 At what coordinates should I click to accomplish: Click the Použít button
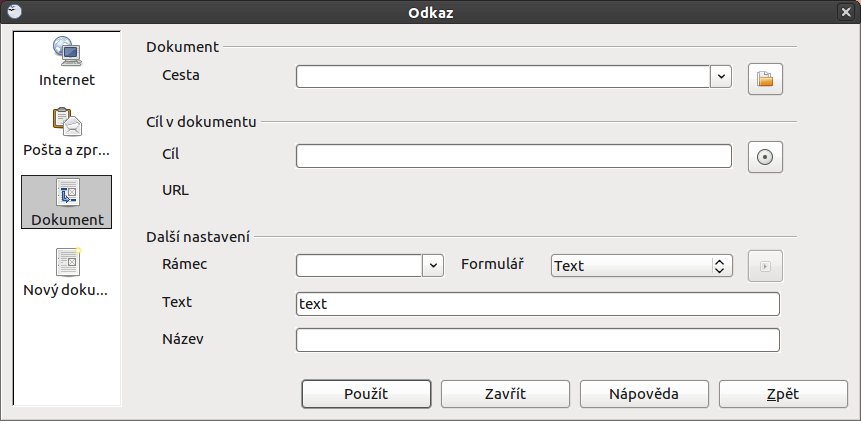pos(366,394)
